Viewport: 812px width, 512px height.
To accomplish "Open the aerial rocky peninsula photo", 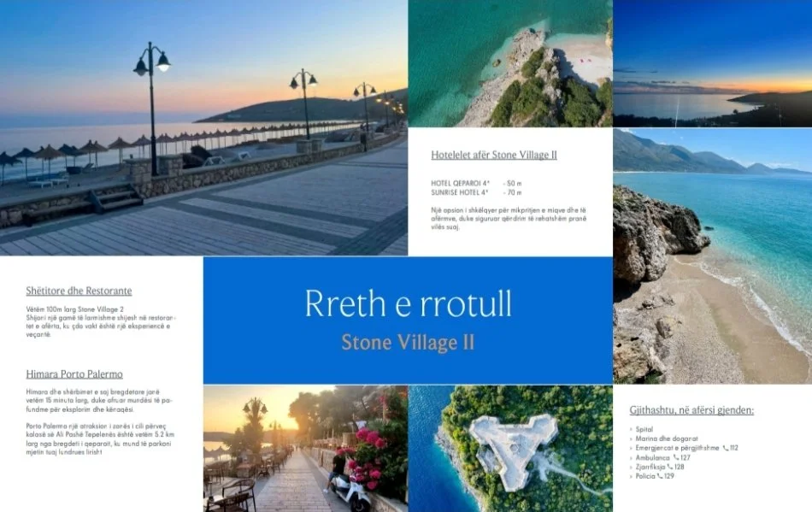I will [510, 63].
